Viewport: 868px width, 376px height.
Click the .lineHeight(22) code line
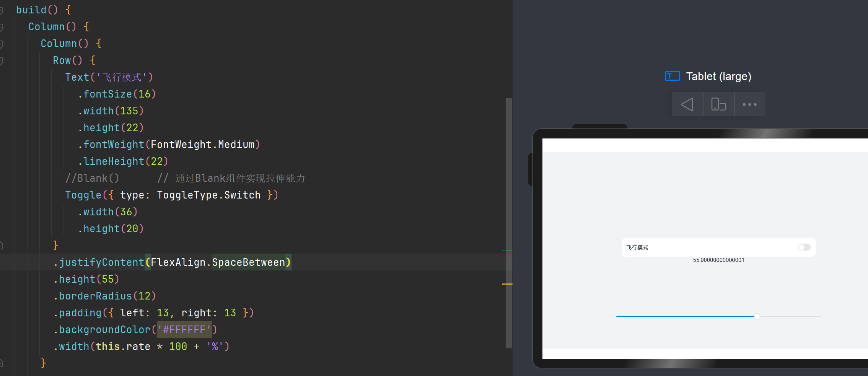pos(123,161)
